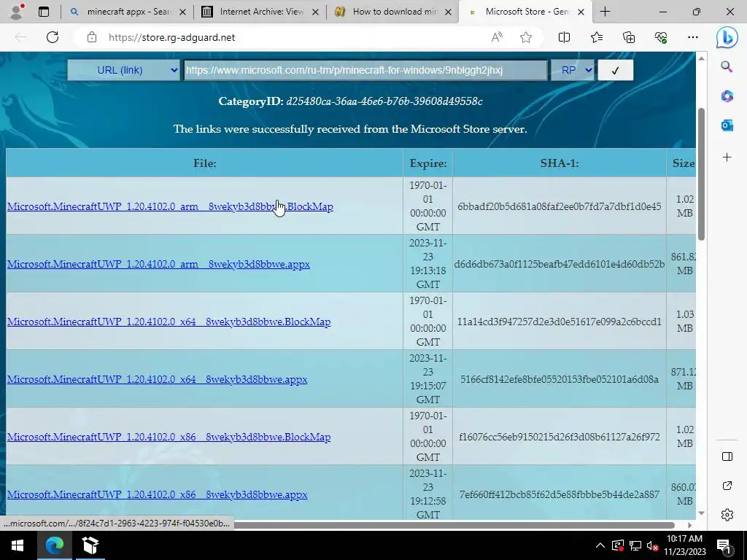Open split screen view

click(x=564, y=37)
